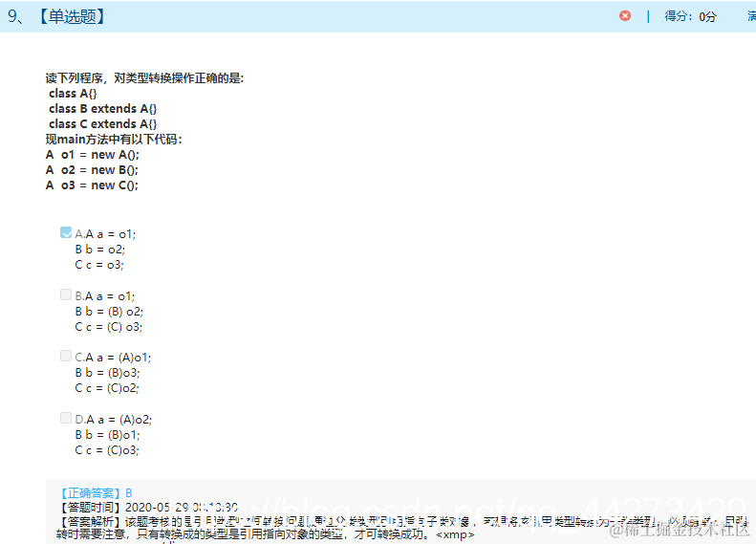Click option B line "C c = (C) o3;"
This screenshot has width=756, height=544.
coord(109,327)
